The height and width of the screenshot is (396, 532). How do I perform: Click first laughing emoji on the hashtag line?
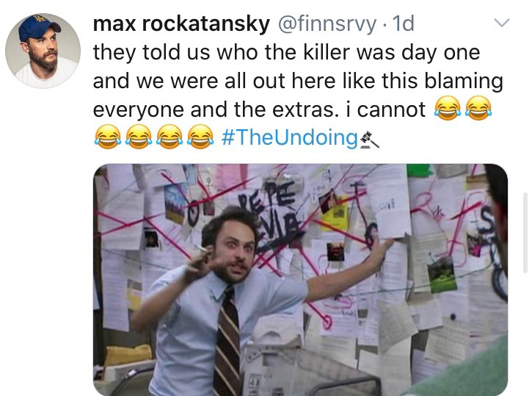(108, 137)
